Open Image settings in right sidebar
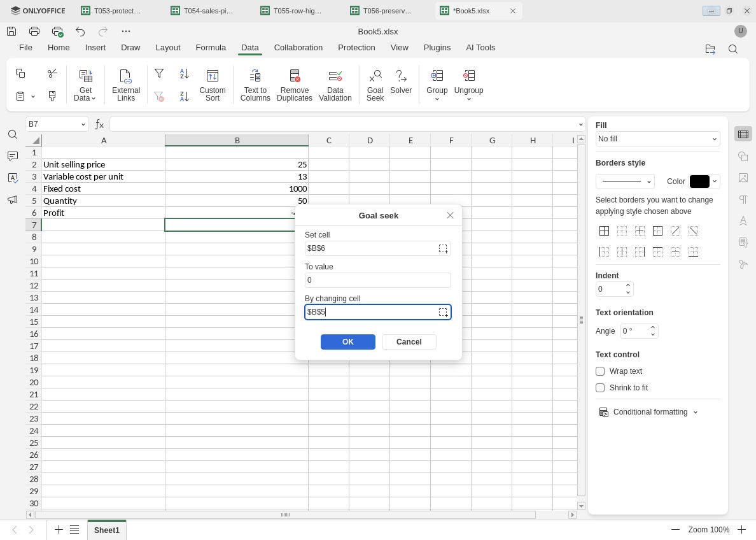This screenshot has height=540, width=756. tap(743, 178)
